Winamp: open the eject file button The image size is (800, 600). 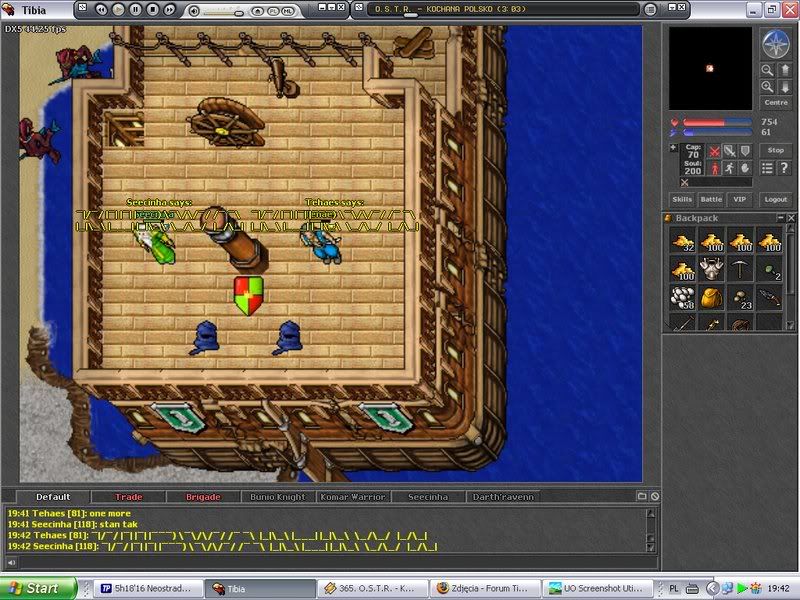tap(258, 11)
